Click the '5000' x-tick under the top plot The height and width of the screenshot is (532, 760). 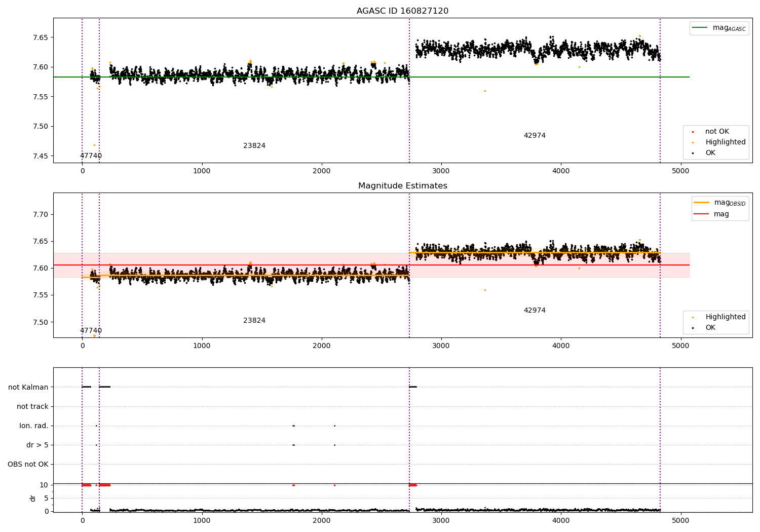(680, 171)
